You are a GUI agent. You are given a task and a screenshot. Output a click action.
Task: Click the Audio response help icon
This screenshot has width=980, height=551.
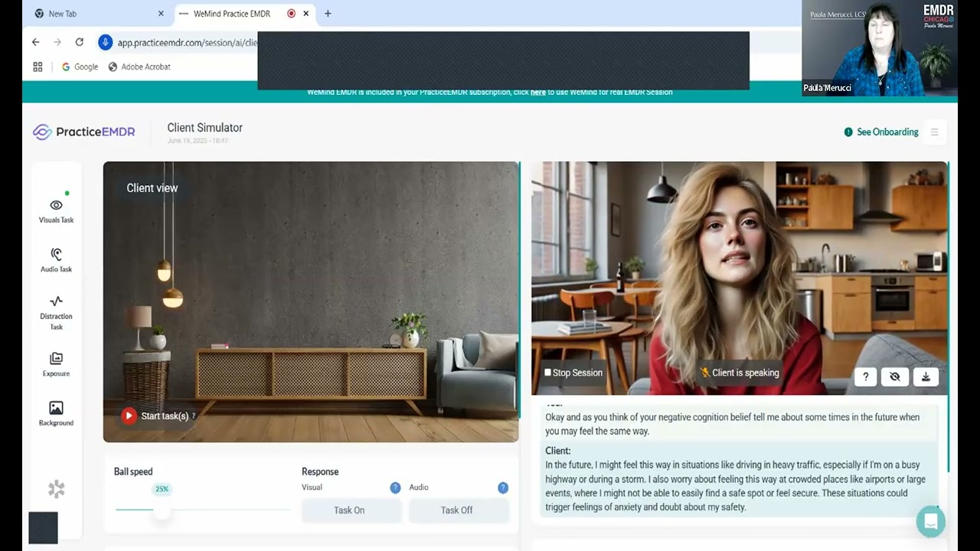tap(503, 487)
